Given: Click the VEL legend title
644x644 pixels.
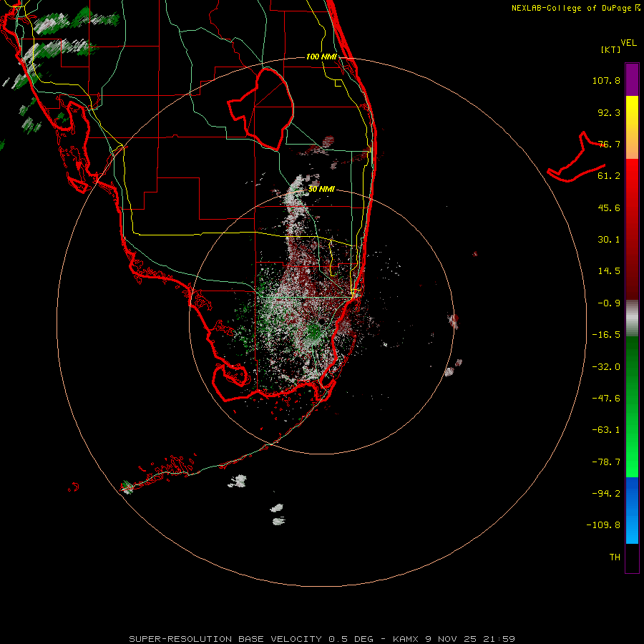Looking at the screenshot, I should coord(628,43).
